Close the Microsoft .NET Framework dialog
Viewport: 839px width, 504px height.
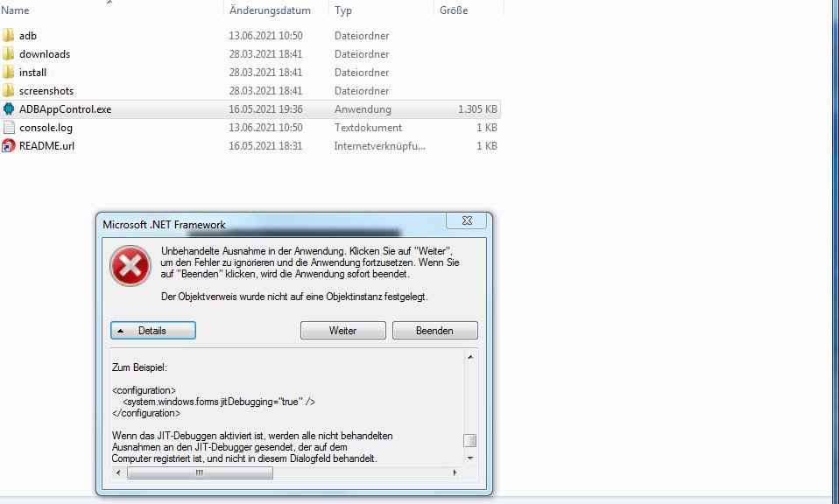467,220
